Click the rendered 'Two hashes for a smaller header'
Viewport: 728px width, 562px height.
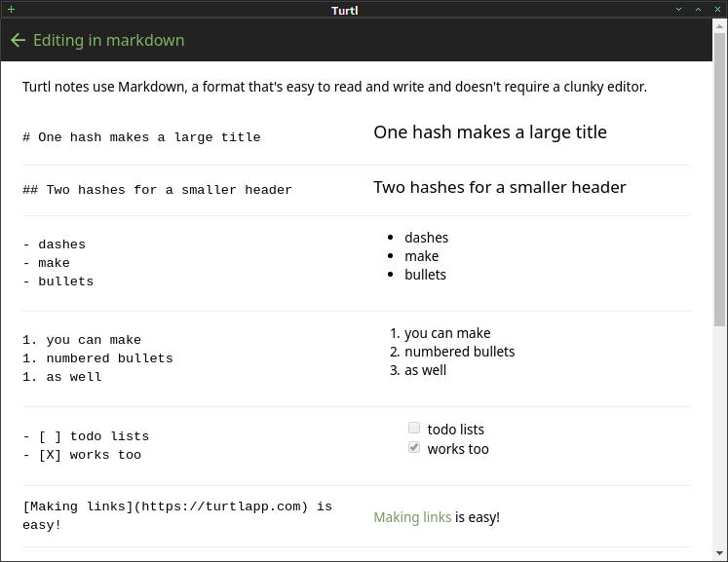pos(500,187)
